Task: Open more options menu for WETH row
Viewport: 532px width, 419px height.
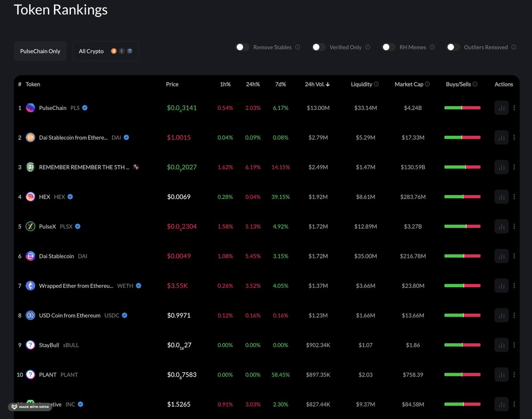Action: tap(514, 286)
